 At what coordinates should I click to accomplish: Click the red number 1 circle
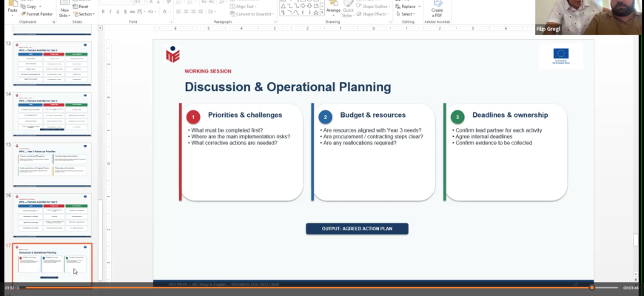[193, 117]
